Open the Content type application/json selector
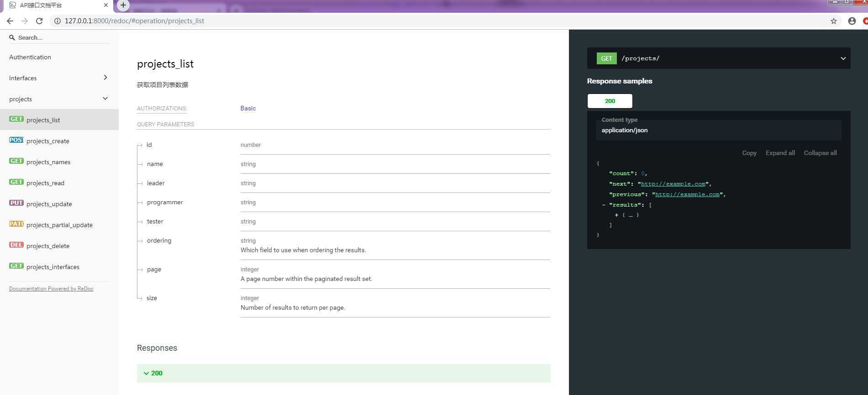This screenshot has height=395, width=868. [718, 130]
